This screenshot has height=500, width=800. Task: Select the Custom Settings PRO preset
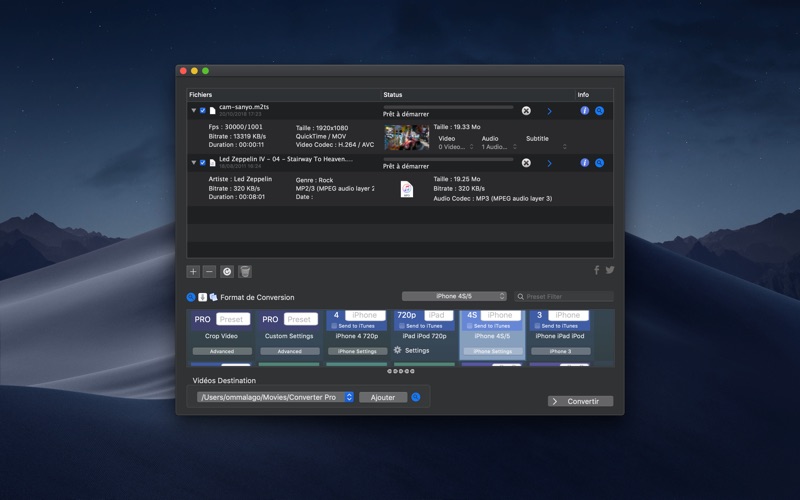point(289,334)
